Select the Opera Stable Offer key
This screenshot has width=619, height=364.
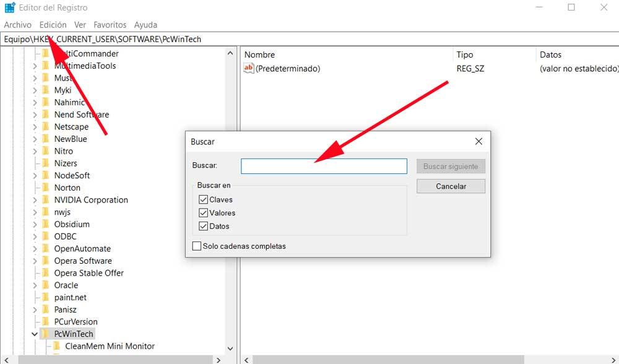tap(89, 273)
